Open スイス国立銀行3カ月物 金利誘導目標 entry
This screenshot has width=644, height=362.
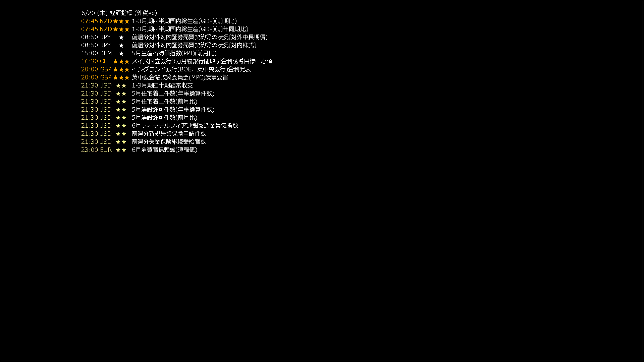click(x=202, y=61)
